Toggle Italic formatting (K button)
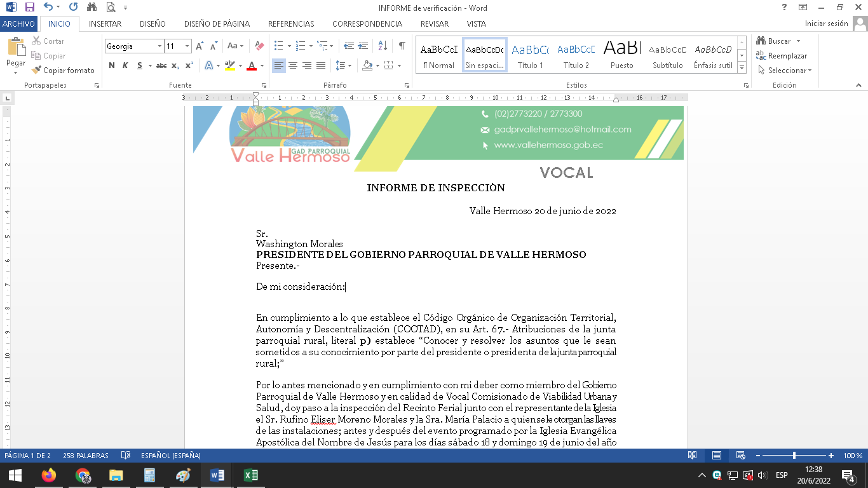The image size is (868, 488). tap(125, 65)
